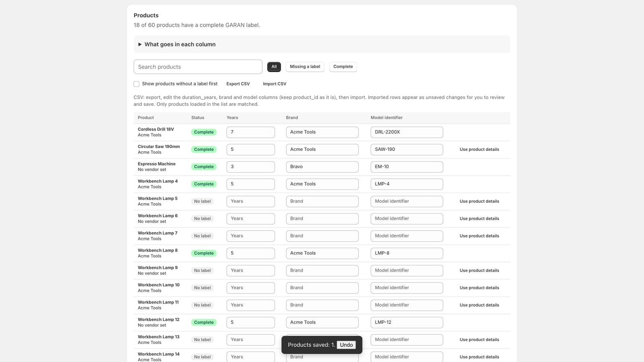Screen dimensions: 644x362
Task: Use product details for Workbench Lamp 6
Action: (x=479, y=219)
